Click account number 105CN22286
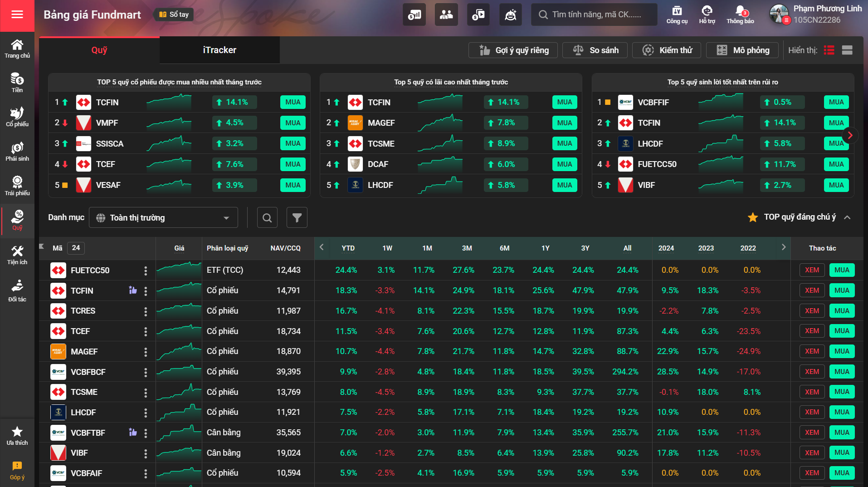This screenshot has height=487, width=868. [817, 20]
